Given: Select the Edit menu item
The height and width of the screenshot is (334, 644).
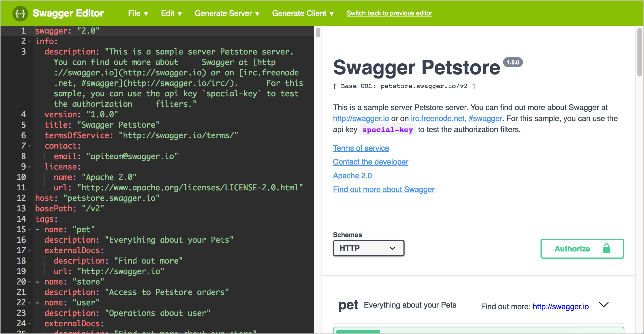Looking at the screenshot, I should click(170, 13).
